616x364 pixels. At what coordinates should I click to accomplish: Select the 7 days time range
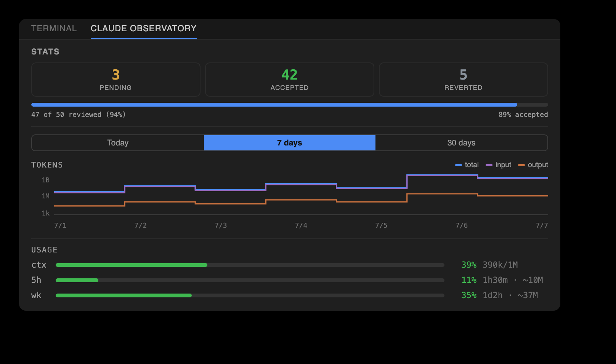290,143
